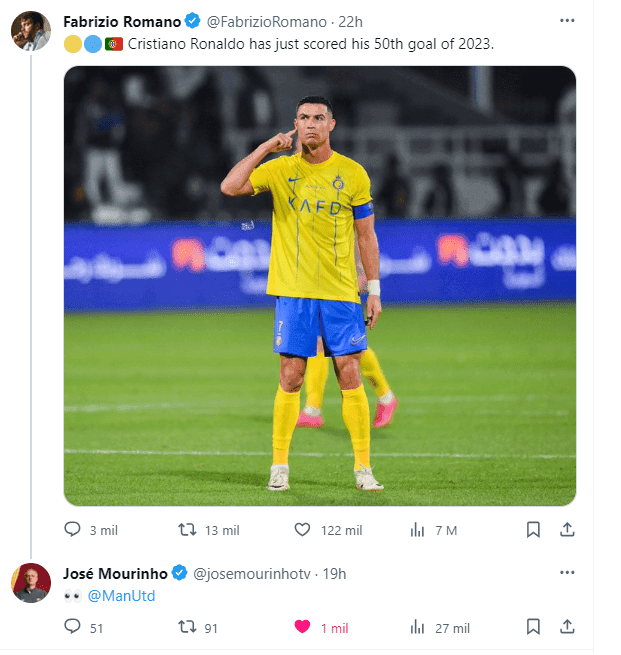The width and height of the screenshot is (621, 655).
Task: Open more options on Fabrizio Romano's tweet
Action: (567, 21)
